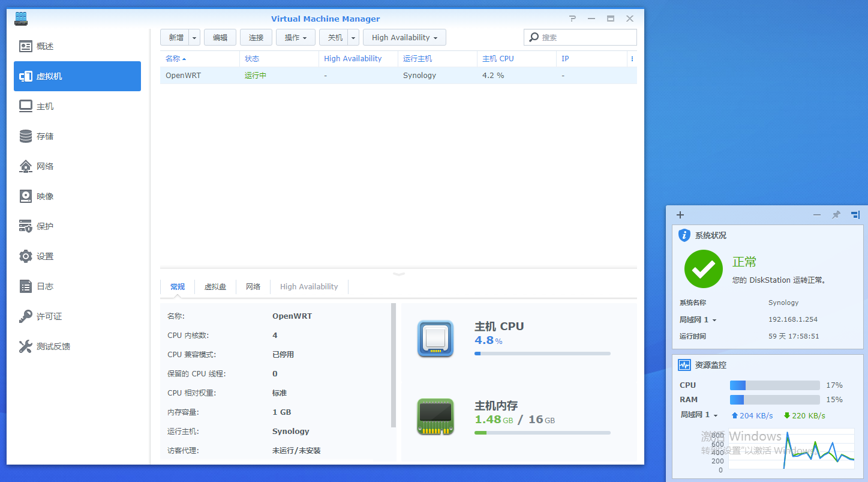
Task: Open the 映像 image section
Action: [77, 196]
